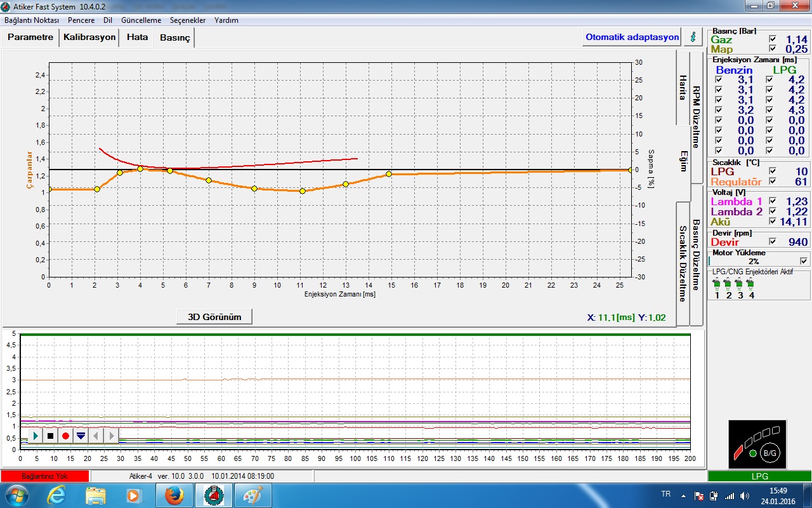
Task: Toggle LPG injector 3 icon
Action: click(x=740, y=284)
